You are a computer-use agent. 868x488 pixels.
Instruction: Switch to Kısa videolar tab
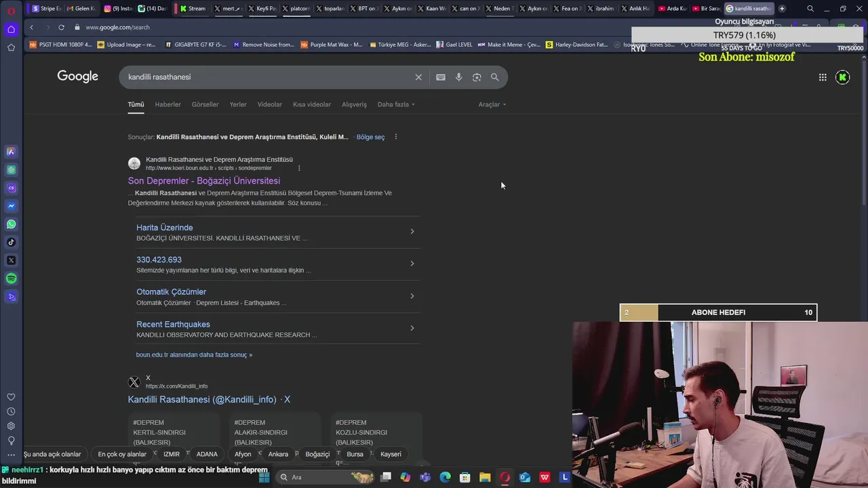[x=312, y=104]
